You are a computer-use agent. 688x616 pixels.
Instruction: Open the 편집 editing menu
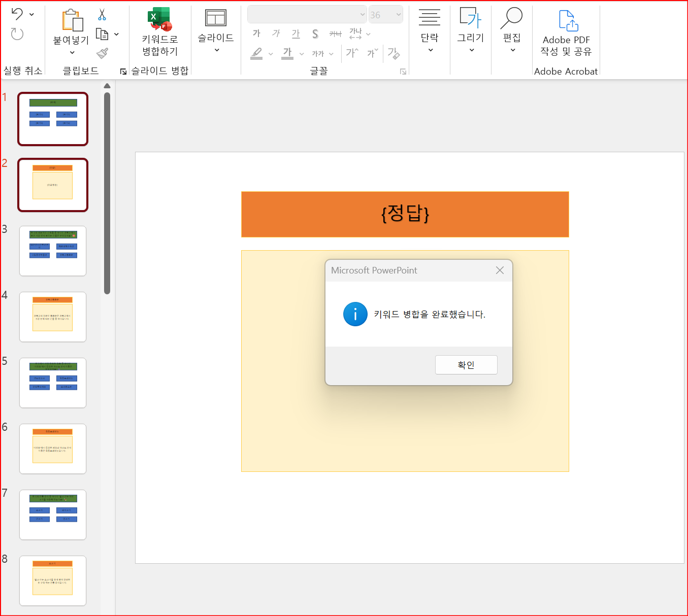[x=512, y=31]
